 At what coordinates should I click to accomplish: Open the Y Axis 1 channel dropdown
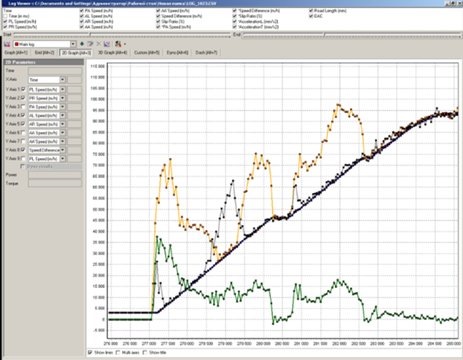pos(62,90)
